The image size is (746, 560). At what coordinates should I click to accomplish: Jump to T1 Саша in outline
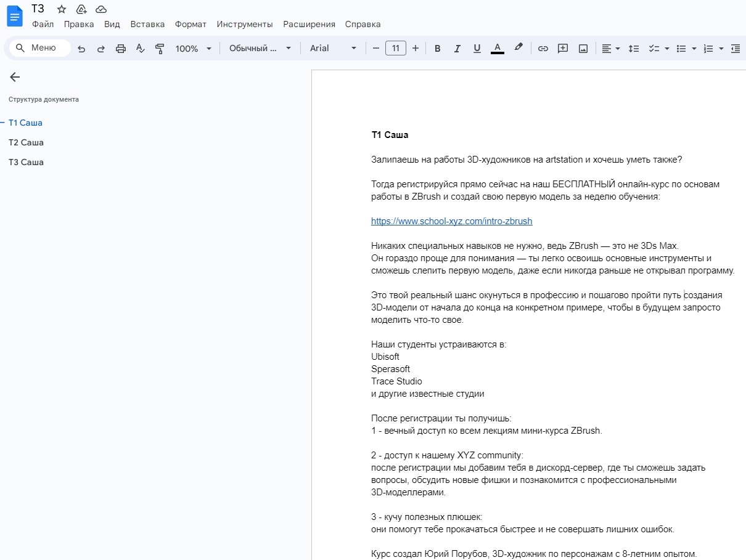(x=25, y=123)
